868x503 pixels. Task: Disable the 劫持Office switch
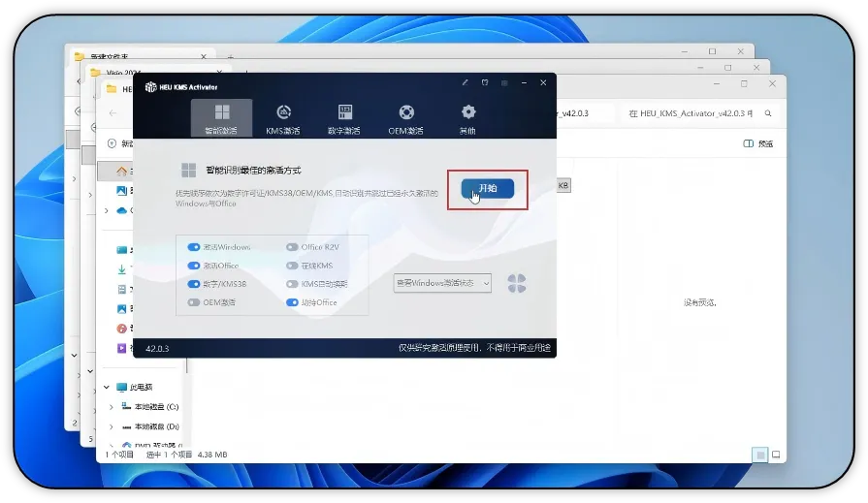coord(292,302)
